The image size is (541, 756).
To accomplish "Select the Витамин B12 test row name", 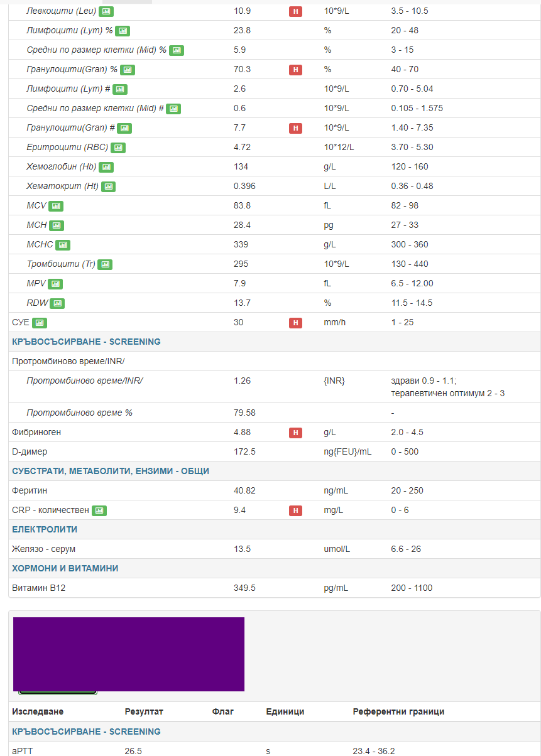I will (38, 588).
